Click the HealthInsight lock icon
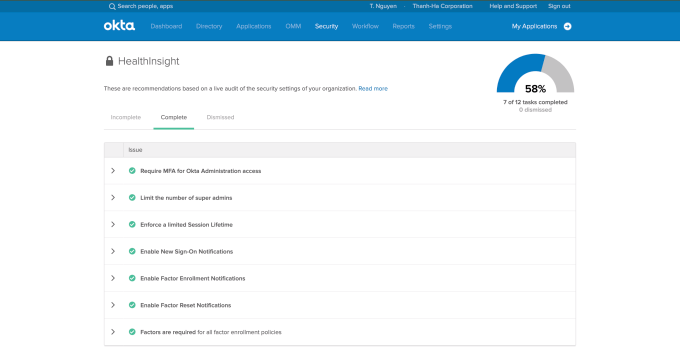Screen dimensions: 680x361 (109, 61)
